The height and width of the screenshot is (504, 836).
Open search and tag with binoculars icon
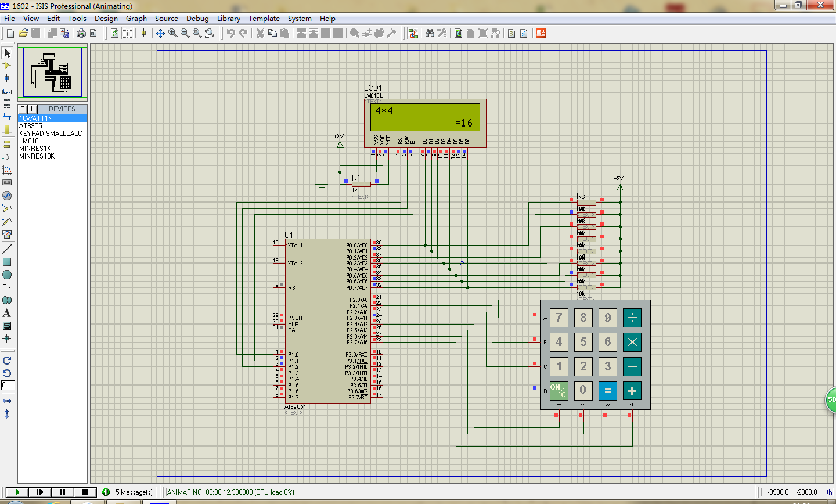point(430,33)
